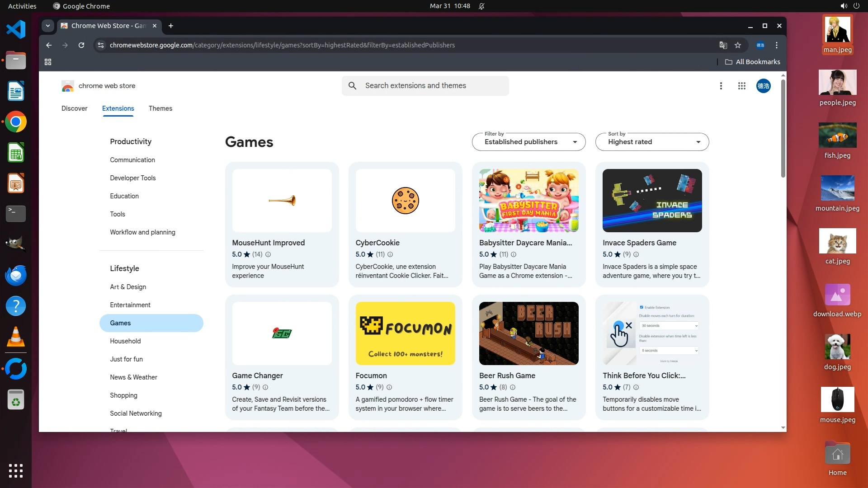Open the Entertainment category link
Screen dimensions: 868x488
[x=130, y=305]
